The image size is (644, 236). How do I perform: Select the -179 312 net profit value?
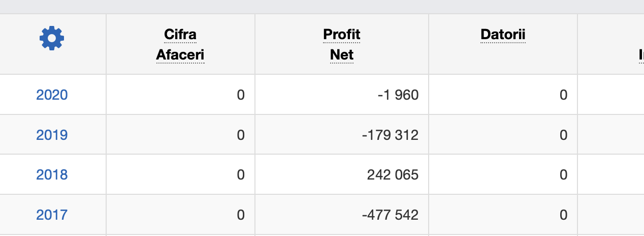coord(390,135)
